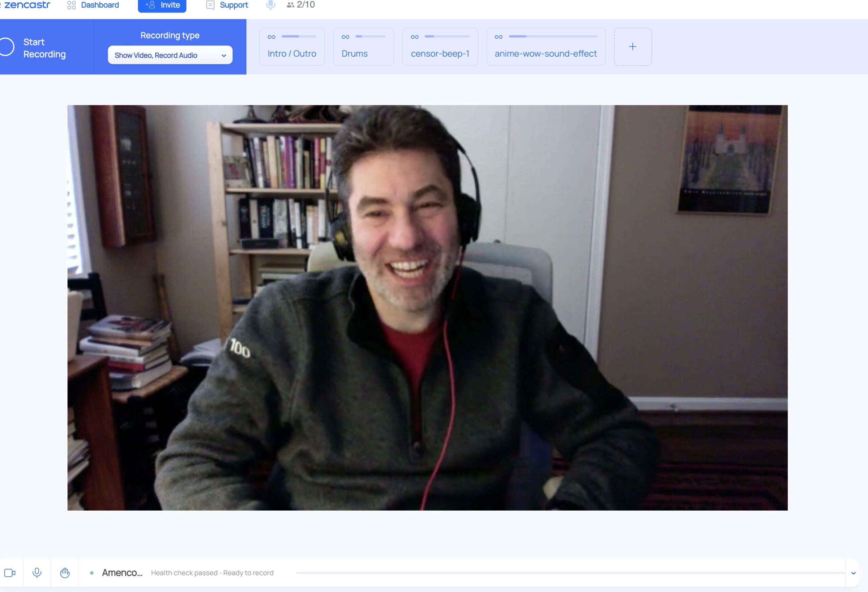Click the Invite button
This screenshot has height=592, width=868.
[x=162, y=5]
